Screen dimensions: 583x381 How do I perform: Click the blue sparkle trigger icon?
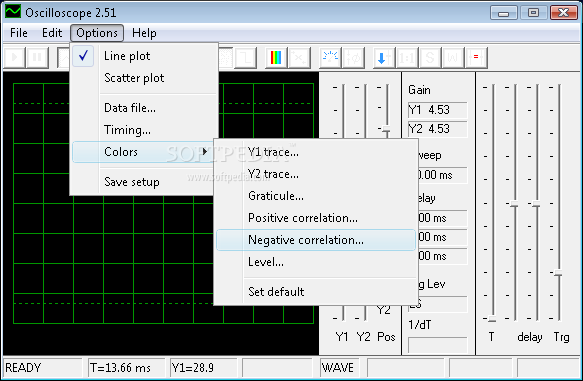(x=330, y=58)
